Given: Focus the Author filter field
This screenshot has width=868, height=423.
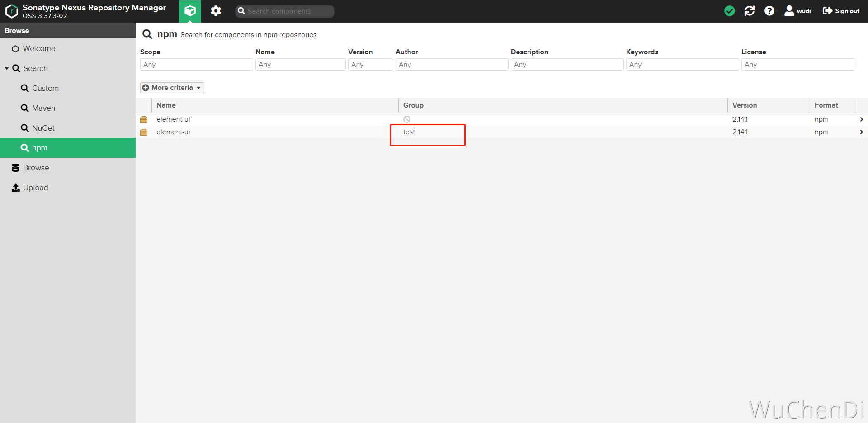Looking at the screenshot, I should (x=452, y=65).
